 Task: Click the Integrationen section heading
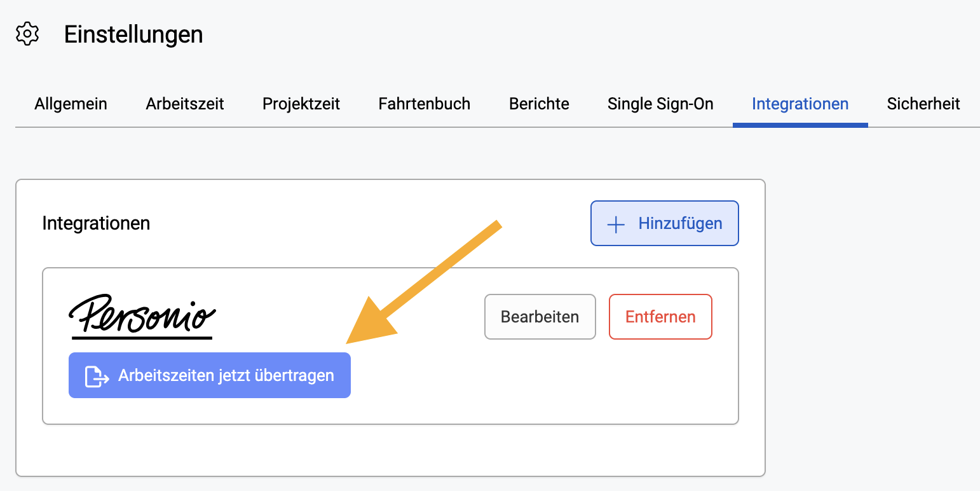96,223
